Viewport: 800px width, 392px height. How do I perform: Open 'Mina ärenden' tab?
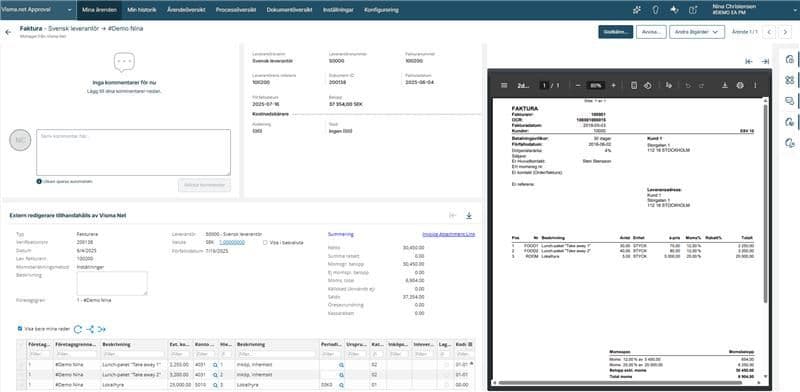click(99, 10)
